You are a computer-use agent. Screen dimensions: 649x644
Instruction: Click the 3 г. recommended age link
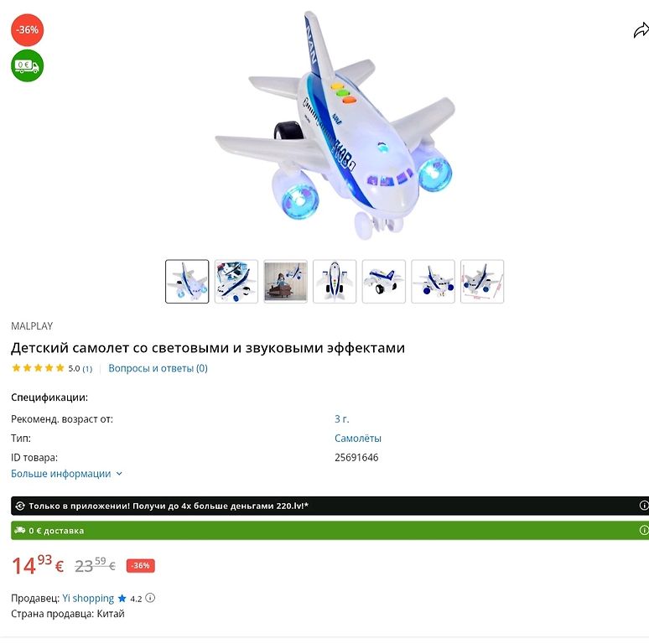[342, 418]
